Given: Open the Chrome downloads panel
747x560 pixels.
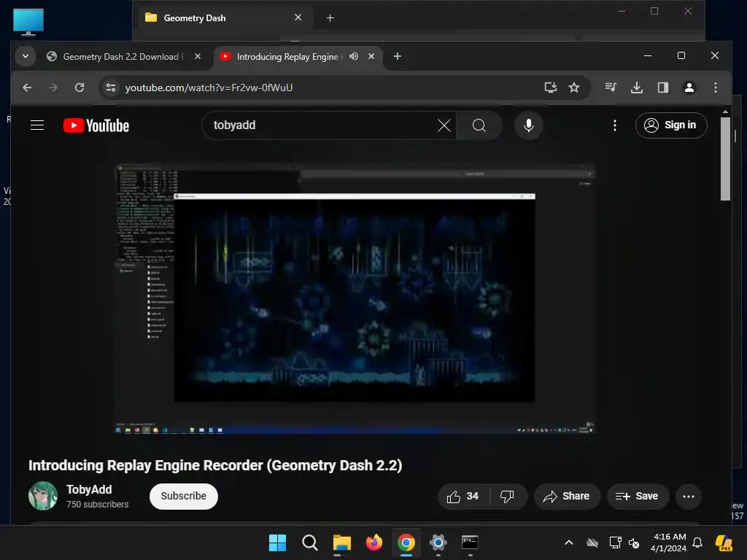Looking at the screenshot, I should pyautogui.click(x=636, y=87).
